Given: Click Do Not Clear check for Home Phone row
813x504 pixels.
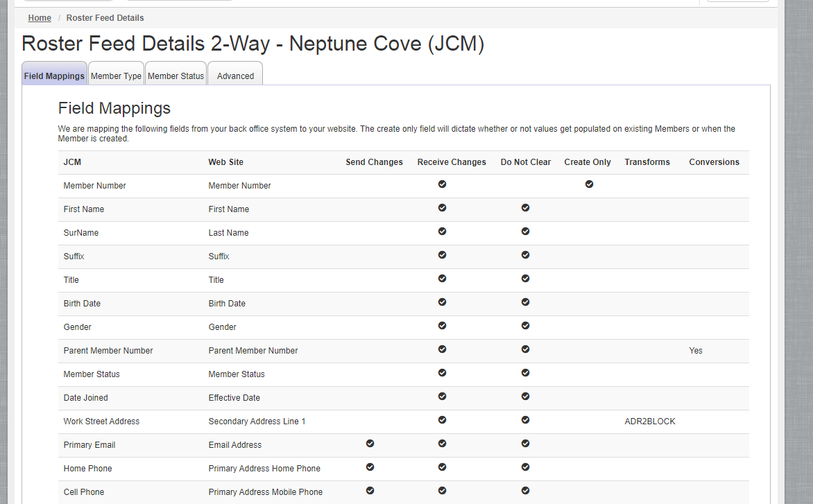Looking at the screenshot, I should point(525,467).
